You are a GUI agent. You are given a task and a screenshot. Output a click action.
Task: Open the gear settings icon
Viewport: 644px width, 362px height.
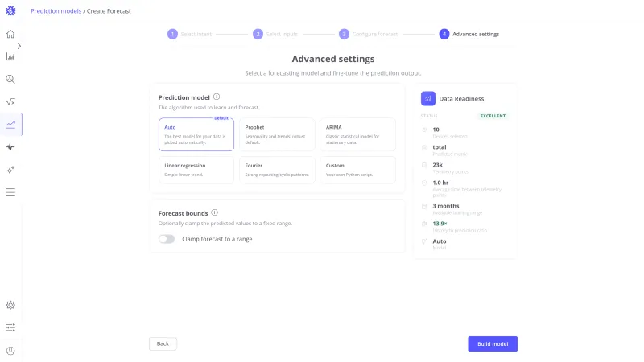click(10, 305)
